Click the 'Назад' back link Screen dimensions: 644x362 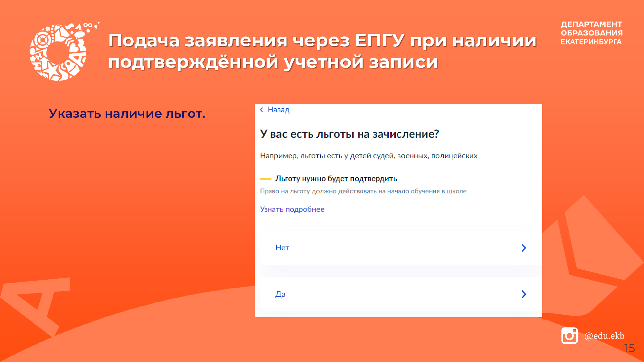tap(278, 110)
